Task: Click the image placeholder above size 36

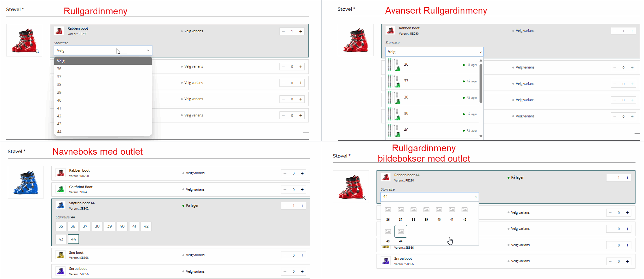Action: tap(388, 210)
